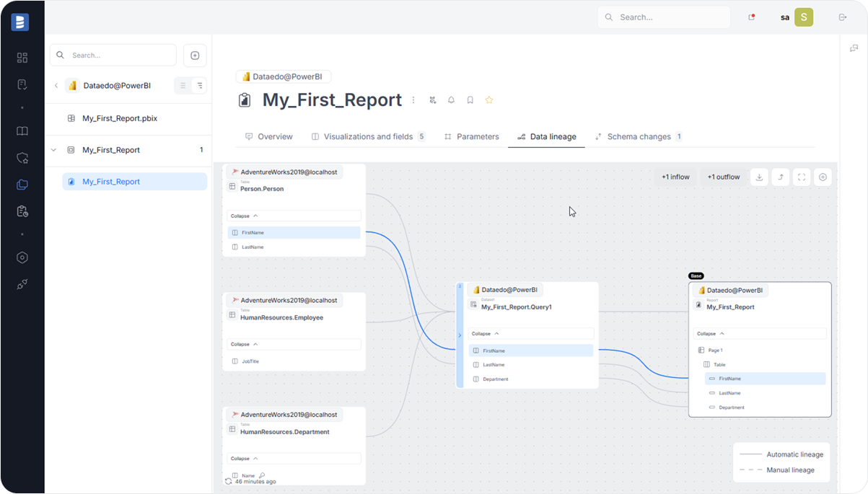Switch the navigation to flat list view
The height and width of the screenshot is (494, 868).
pyautogui.click(x=183, y=86)
